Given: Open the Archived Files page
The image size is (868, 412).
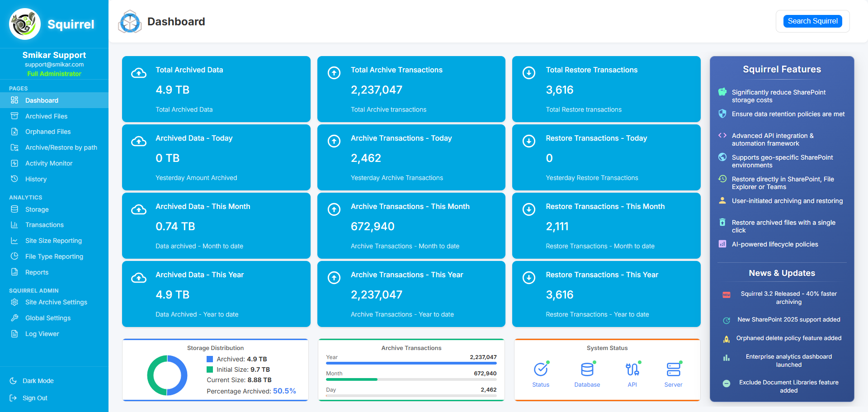Looking at the screenshot, I should tap(46, 116).
